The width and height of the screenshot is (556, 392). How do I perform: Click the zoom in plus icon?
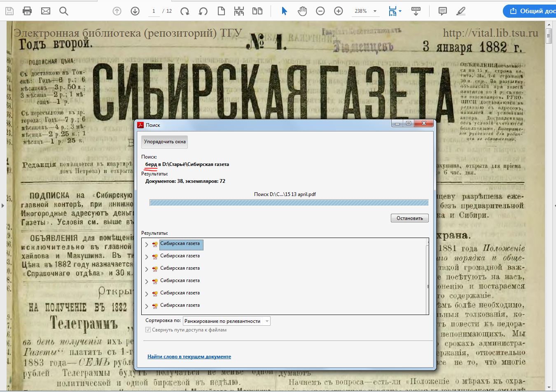coord(339,11)
